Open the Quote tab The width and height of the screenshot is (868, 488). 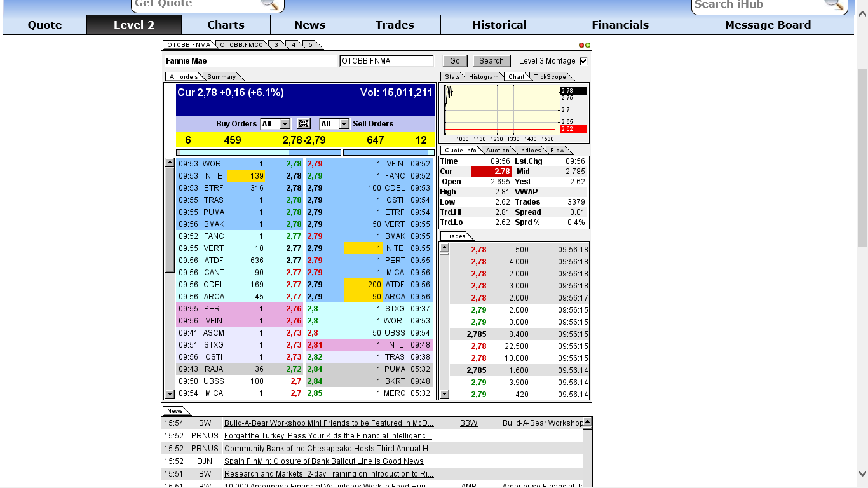tap(44, 25)
